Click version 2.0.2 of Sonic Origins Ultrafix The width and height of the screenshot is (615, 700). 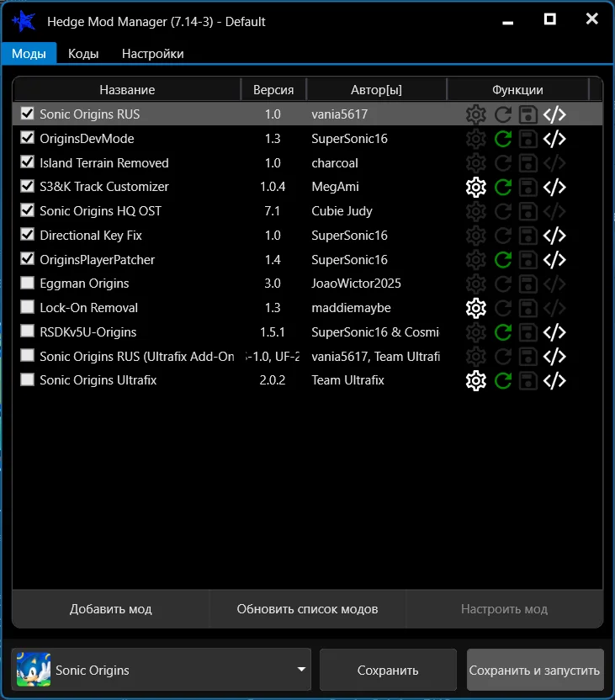pyautogui.click(x=273, y=380)
